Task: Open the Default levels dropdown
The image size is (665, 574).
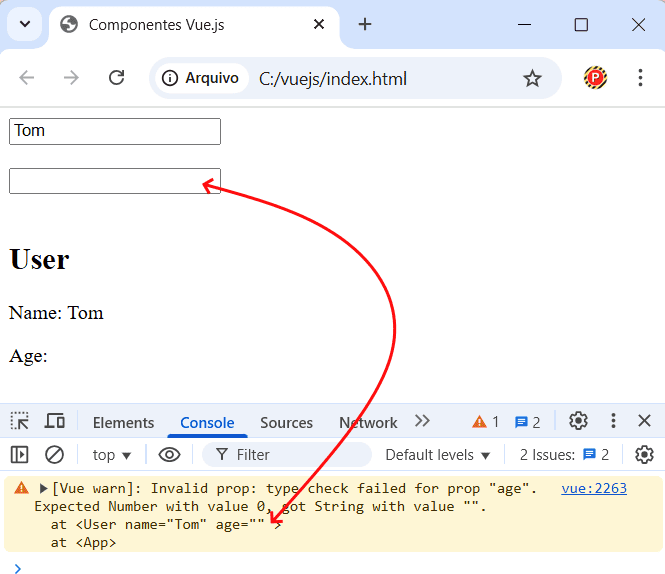Action: tap(438, 455)
